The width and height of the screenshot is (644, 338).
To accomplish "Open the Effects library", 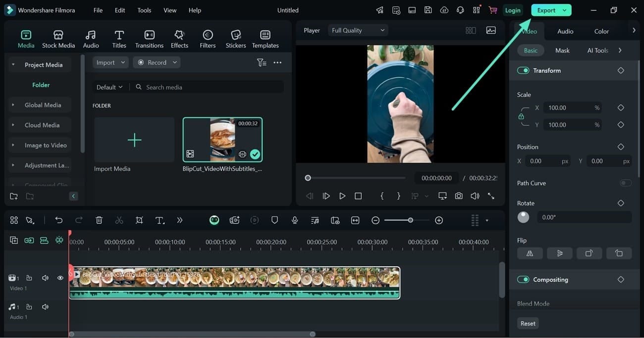I will point(179,39).
